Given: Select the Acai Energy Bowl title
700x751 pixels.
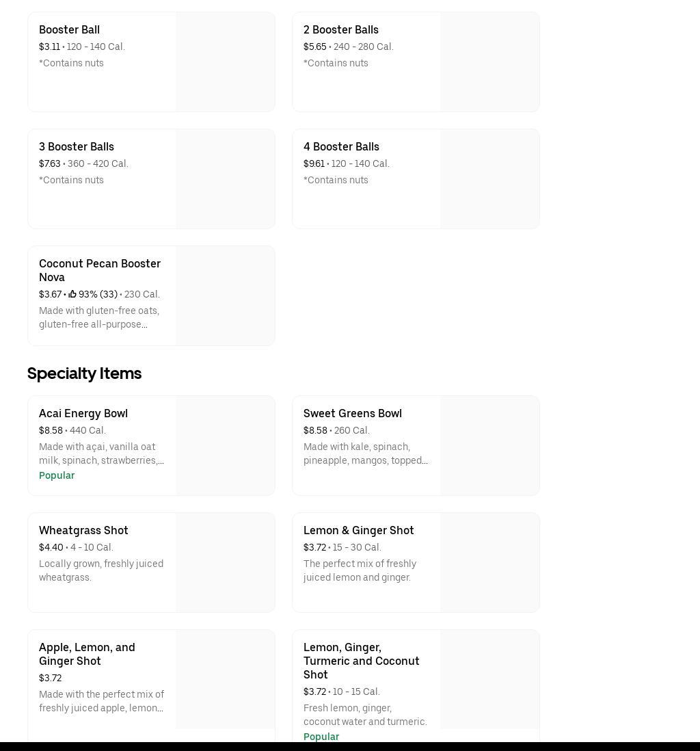Looking at the screenshot, I should [x=83, y=413].
